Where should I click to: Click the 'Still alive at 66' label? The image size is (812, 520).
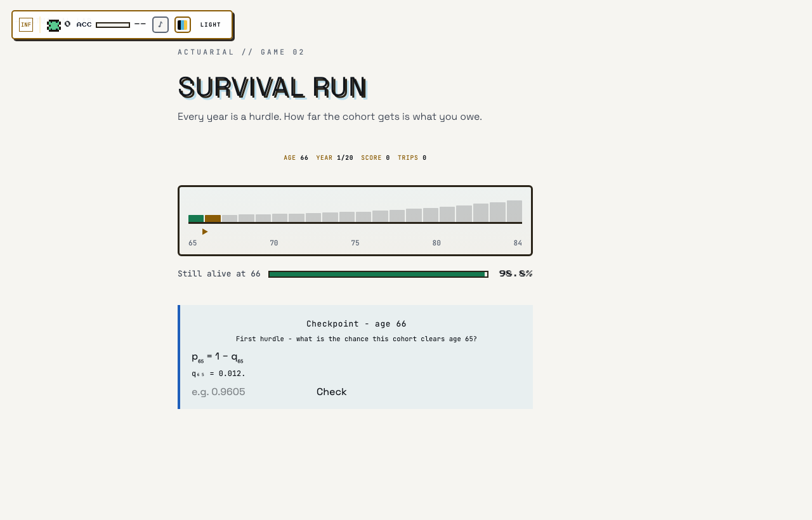pos(219,274)
